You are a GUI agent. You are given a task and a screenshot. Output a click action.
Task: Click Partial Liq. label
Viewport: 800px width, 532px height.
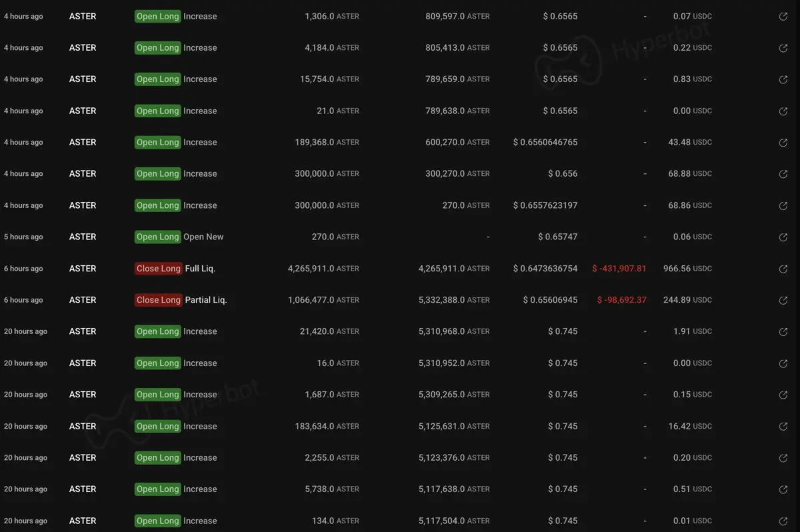(x=206, y=300)
